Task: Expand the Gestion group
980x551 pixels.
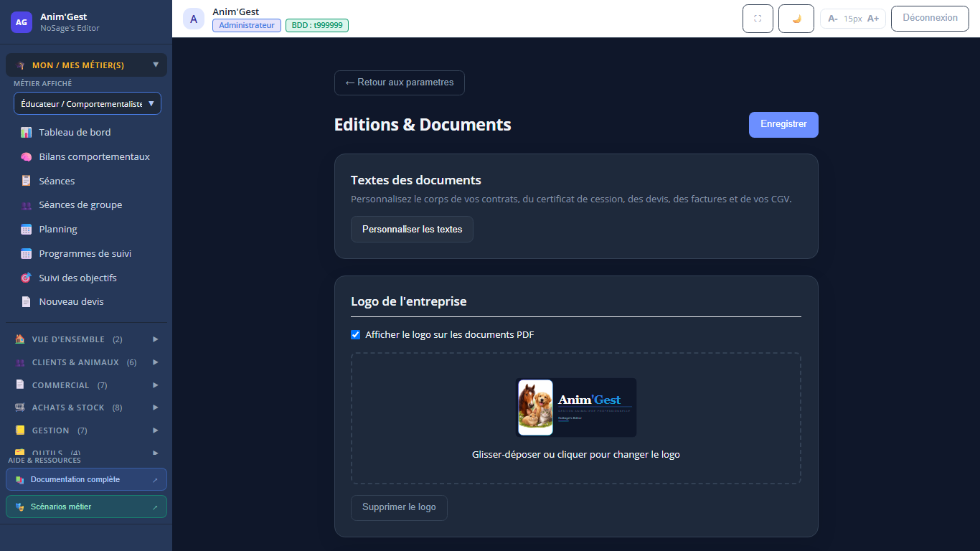Action: (x=86, y=430)
